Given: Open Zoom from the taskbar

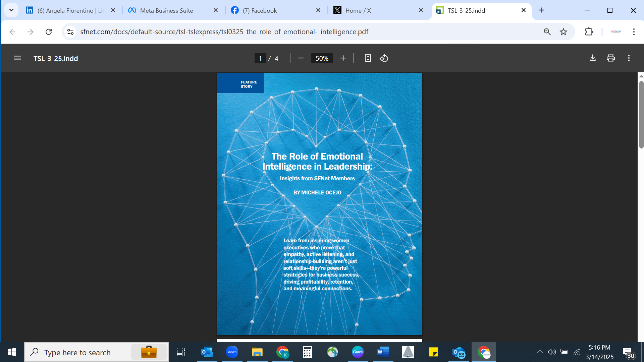Looking at the screenshot, I should coord(232,352).
